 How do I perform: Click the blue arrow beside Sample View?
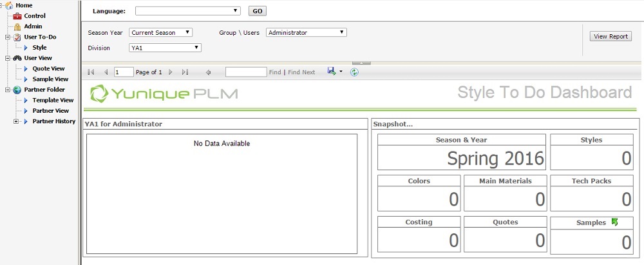tap(26, 79)
